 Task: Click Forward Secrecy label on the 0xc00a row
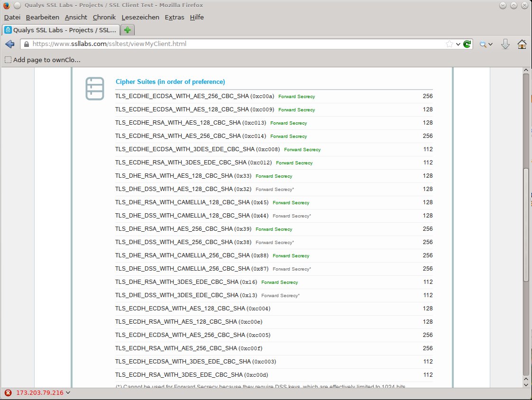(296, 97)
